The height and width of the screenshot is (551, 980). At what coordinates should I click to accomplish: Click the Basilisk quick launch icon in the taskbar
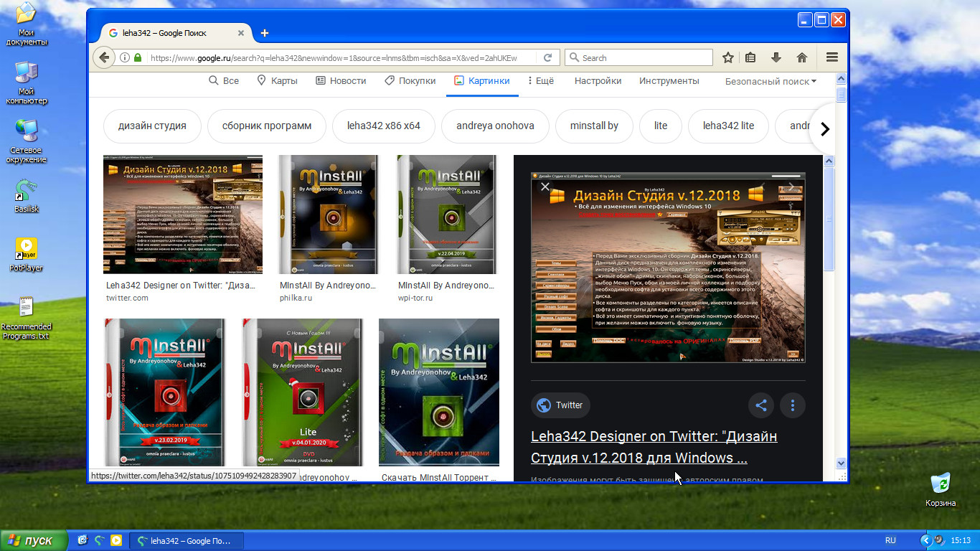[99, 540]
